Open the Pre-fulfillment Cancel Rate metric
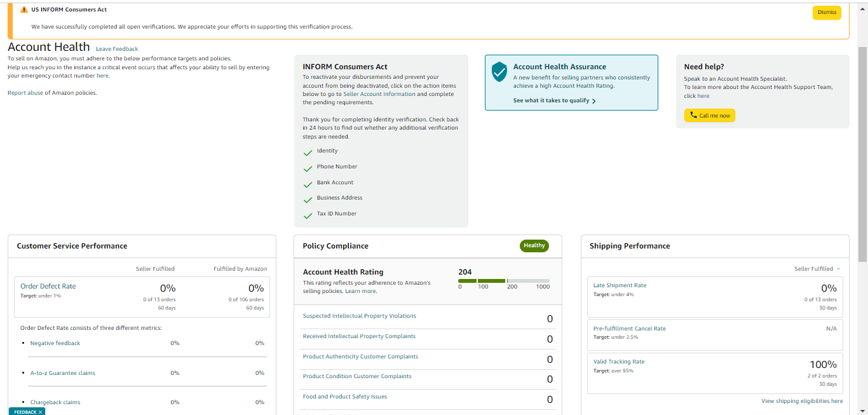This screenshot has width=868, height=415. point(630,329)
